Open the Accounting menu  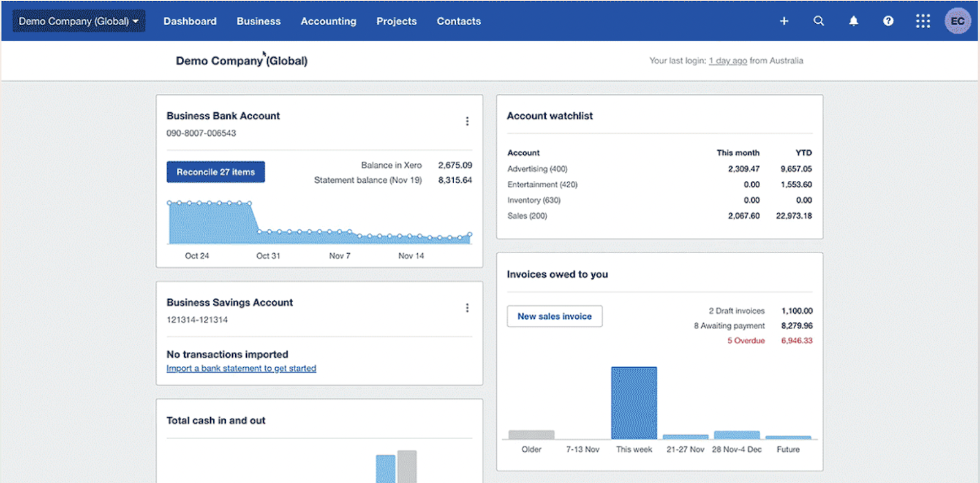[328, 21]
